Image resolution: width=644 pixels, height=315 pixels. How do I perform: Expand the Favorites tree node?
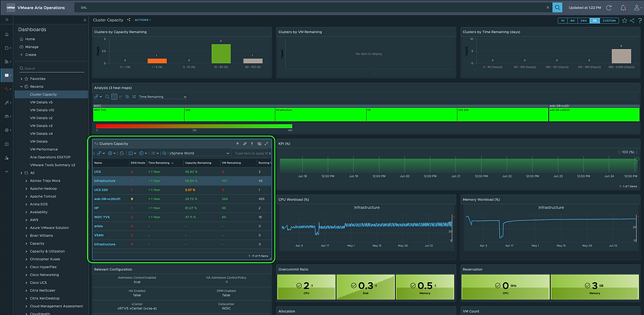point(21,79)
